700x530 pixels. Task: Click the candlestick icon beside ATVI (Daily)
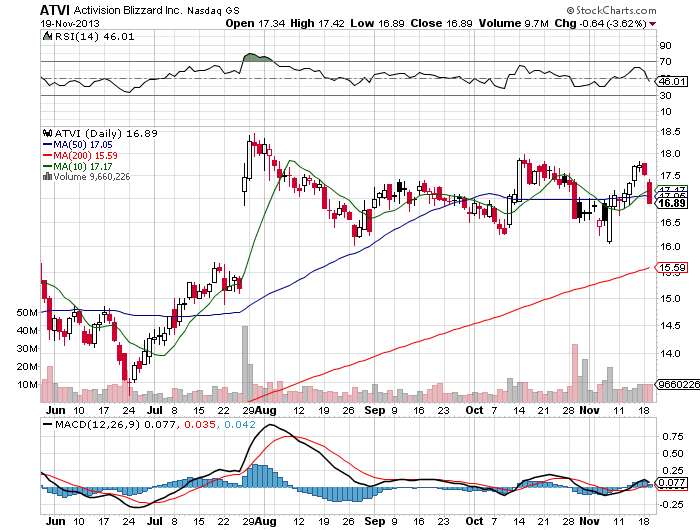pyautogui.click(x=47, y=133)
